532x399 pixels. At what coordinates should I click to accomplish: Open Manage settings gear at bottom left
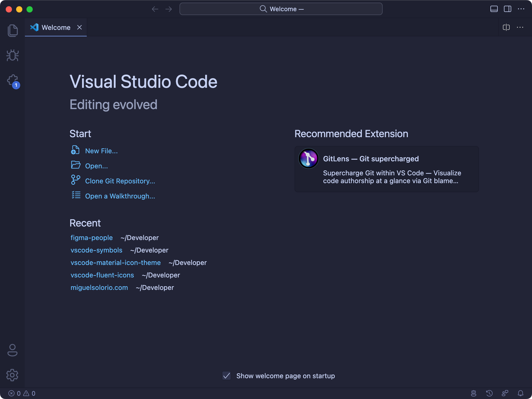[x=13, y=375]
